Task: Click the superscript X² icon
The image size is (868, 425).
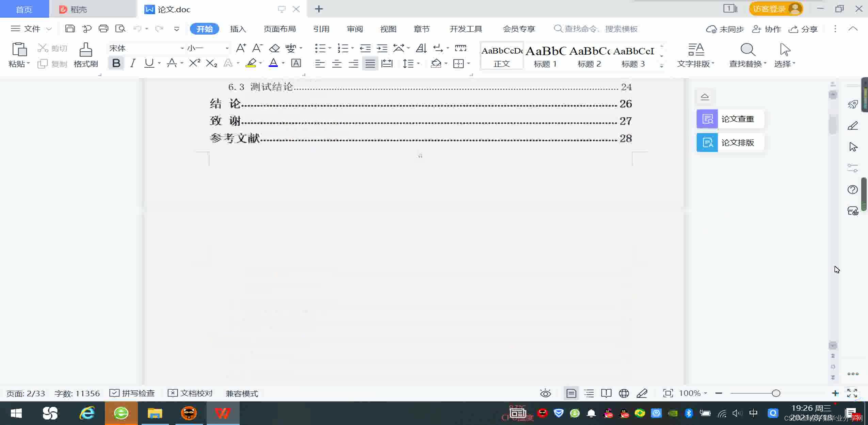Action: click(194, 63)
